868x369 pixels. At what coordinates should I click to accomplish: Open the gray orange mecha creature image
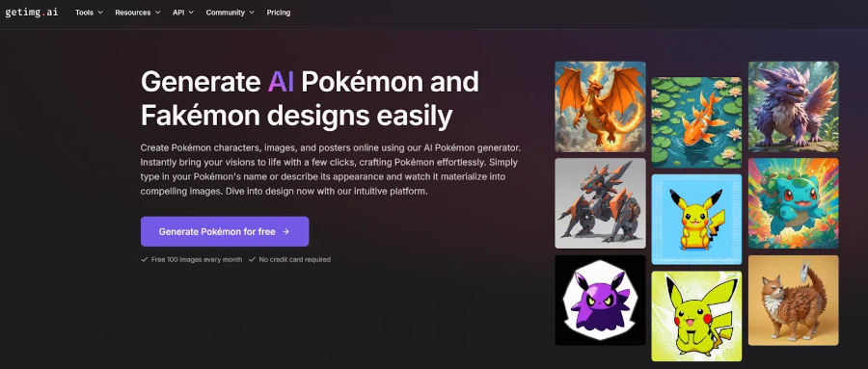pos(600,203)
